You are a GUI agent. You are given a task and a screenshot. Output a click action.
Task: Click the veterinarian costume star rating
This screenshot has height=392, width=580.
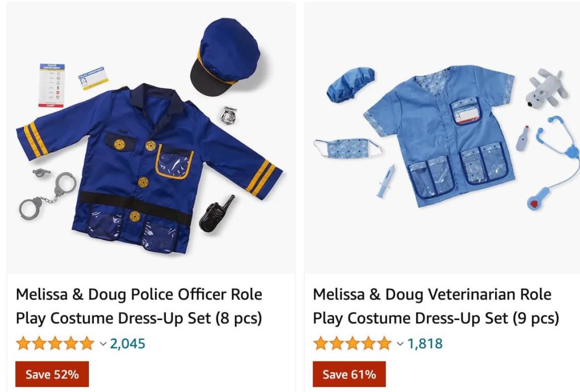[352, 343]
